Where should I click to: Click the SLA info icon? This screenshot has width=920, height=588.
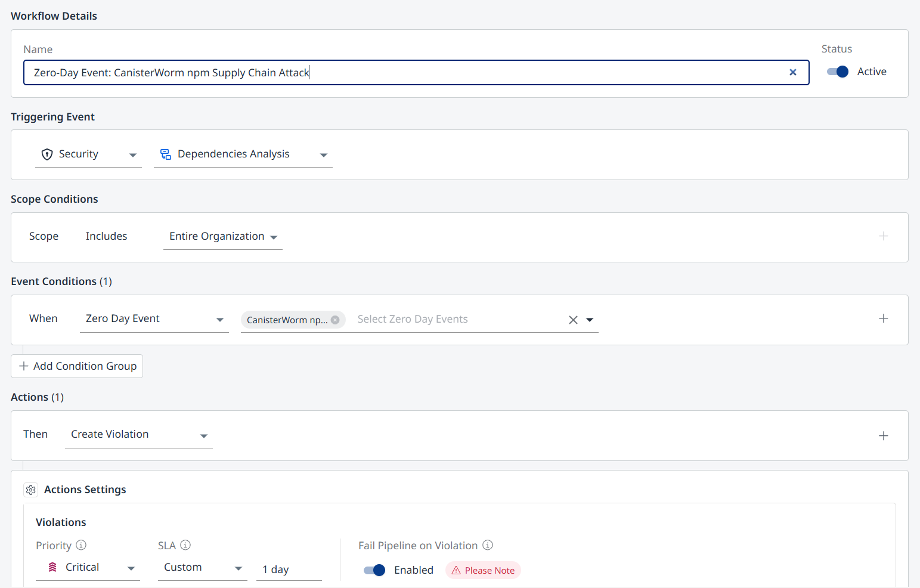coord(185,545)
